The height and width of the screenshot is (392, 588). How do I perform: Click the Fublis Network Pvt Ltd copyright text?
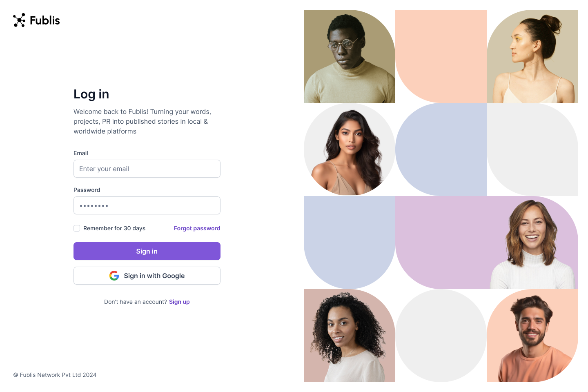point(55,375)
